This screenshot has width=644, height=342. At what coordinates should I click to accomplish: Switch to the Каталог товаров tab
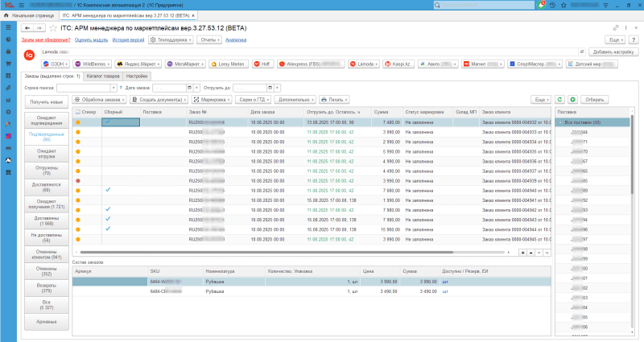tap(103, 76)
